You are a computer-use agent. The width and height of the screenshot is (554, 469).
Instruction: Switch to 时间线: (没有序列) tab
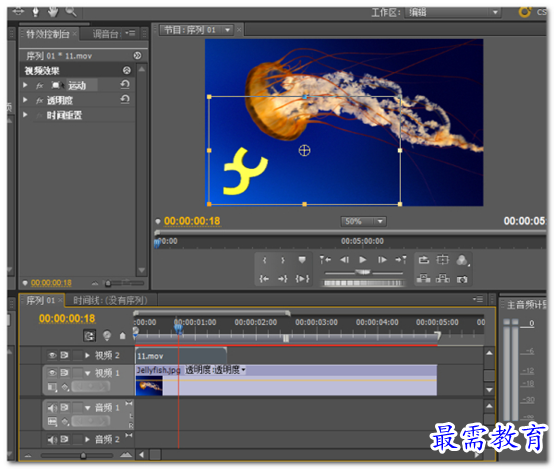tap(110, 300)
